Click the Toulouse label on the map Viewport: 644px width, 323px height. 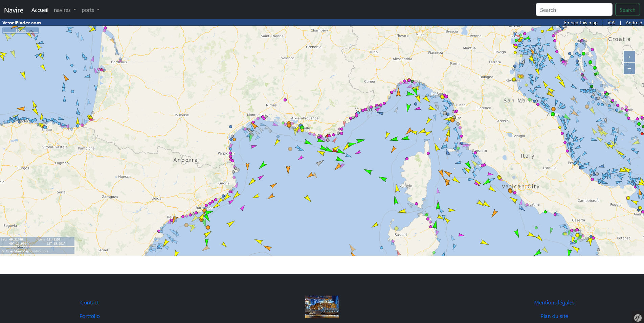181,115
